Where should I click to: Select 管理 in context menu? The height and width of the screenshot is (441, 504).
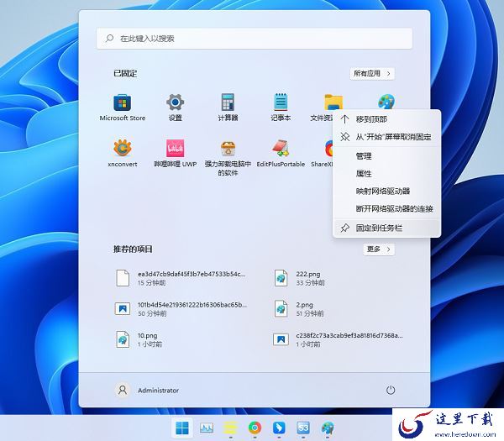tap(386, 156)
